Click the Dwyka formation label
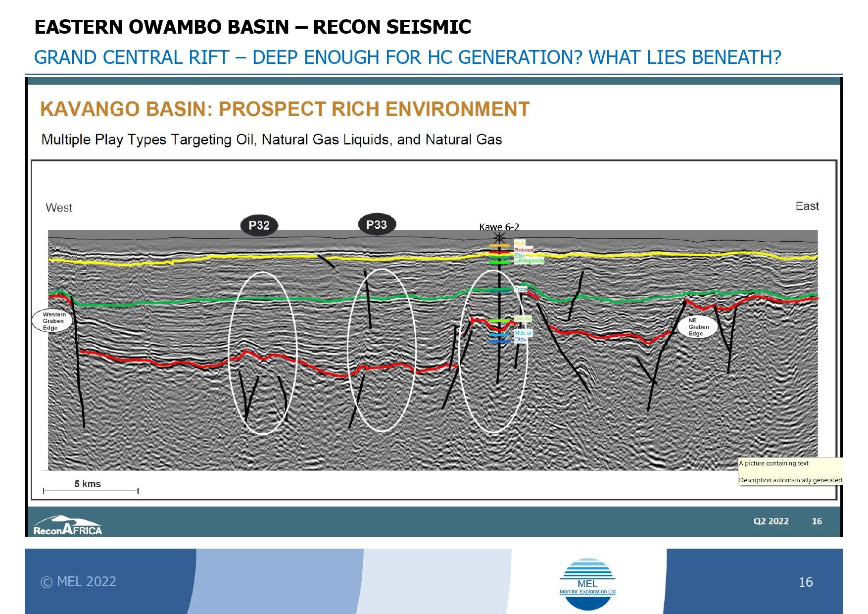Screen dimensions: 868x614 click(522, 318)
